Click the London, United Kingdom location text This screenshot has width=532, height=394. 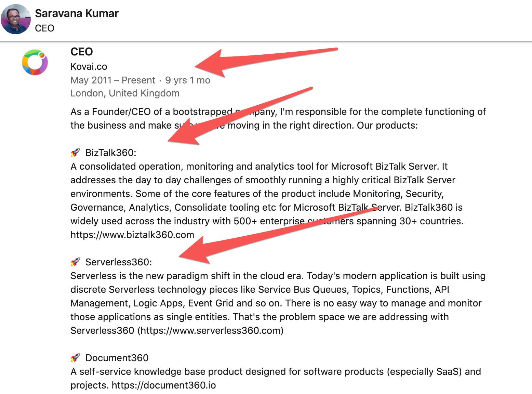(125, 93)
